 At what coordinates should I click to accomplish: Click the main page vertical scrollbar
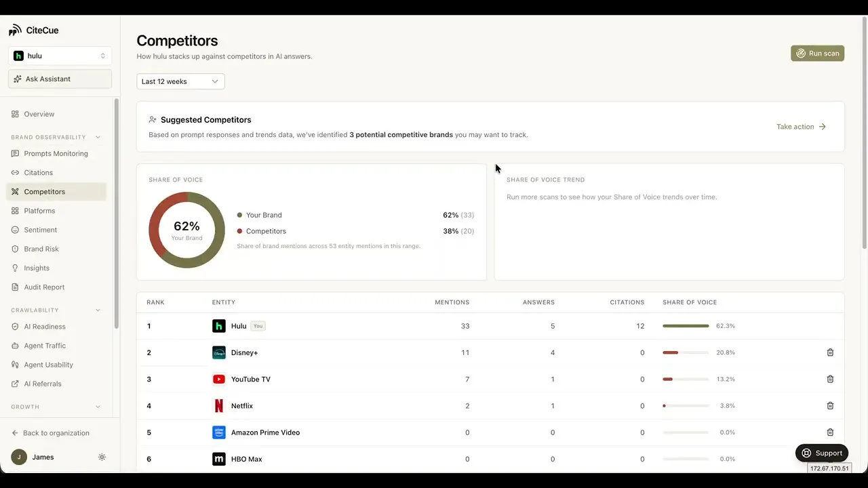click(864, 132)
